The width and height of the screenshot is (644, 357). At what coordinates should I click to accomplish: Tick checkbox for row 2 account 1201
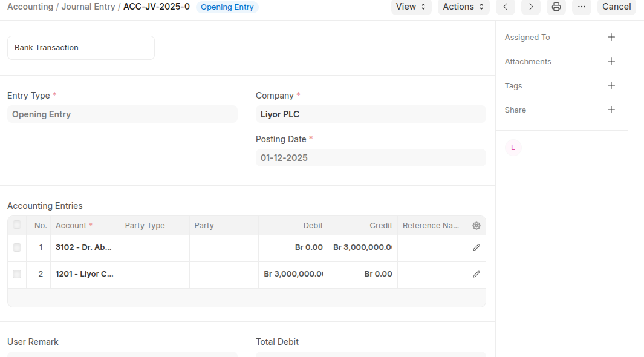tap(17, 274)
